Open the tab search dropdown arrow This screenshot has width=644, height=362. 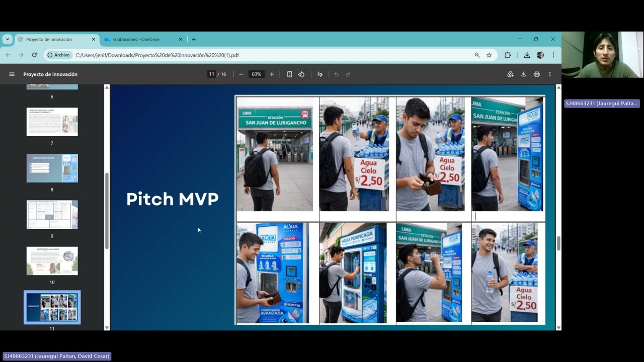(7, 39)
